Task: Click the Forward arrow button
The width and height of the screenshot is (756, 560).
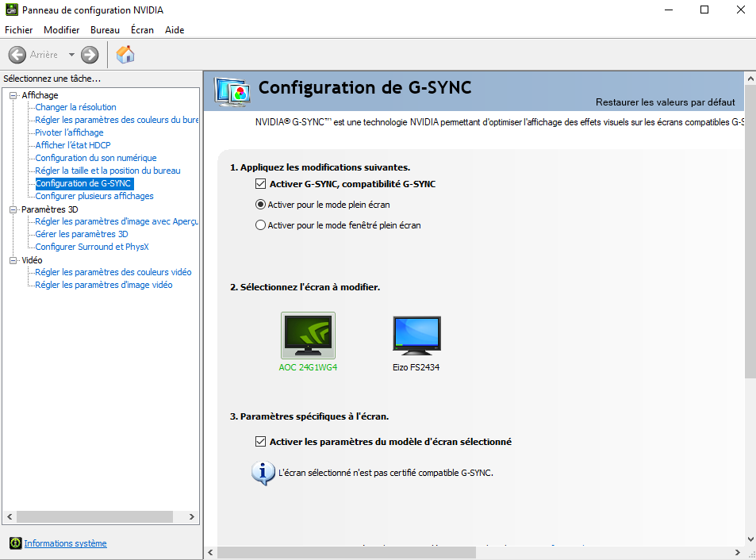Action: (90, 55)
